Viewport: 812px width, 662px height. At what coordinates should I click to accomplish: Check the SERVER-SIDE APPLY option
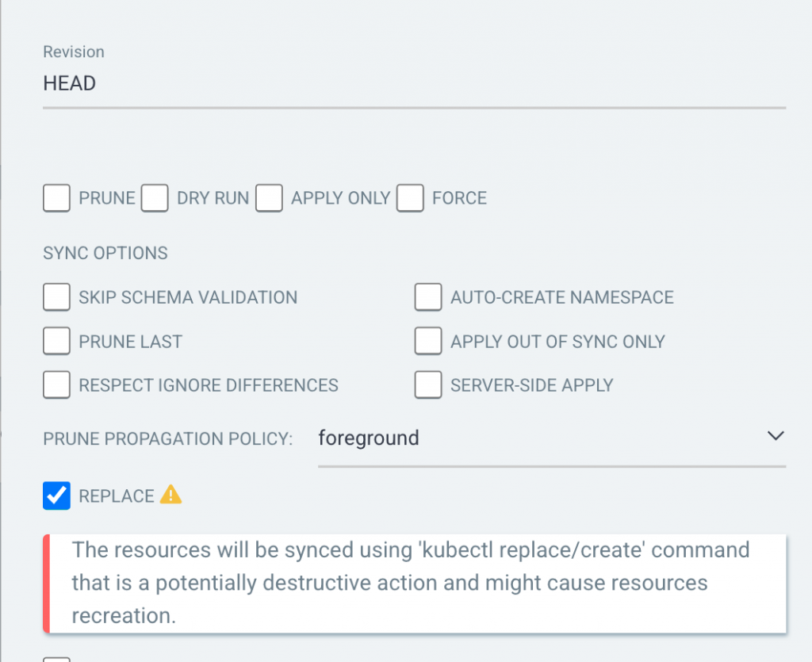tap(428, 385)
